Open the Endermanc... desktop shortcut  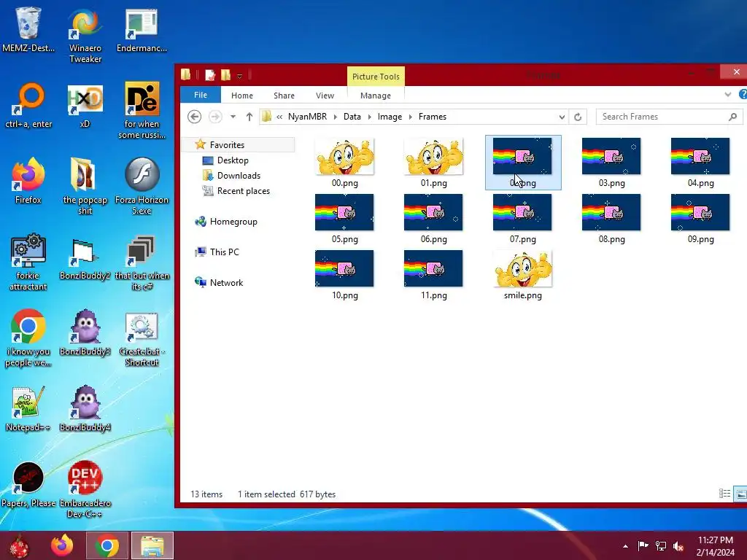[142, 29]
